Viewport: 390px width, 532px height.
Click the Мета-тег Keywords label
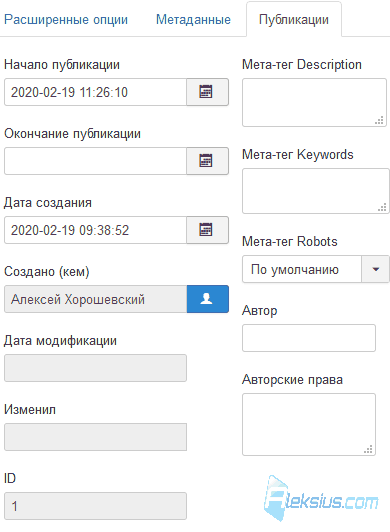coord(298,154)
